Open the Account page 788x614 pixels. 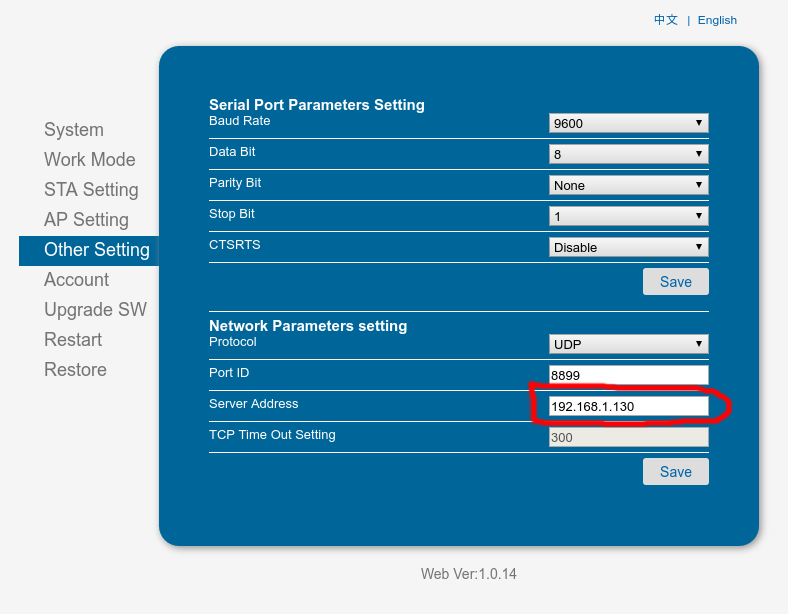(x=76, y=280)
